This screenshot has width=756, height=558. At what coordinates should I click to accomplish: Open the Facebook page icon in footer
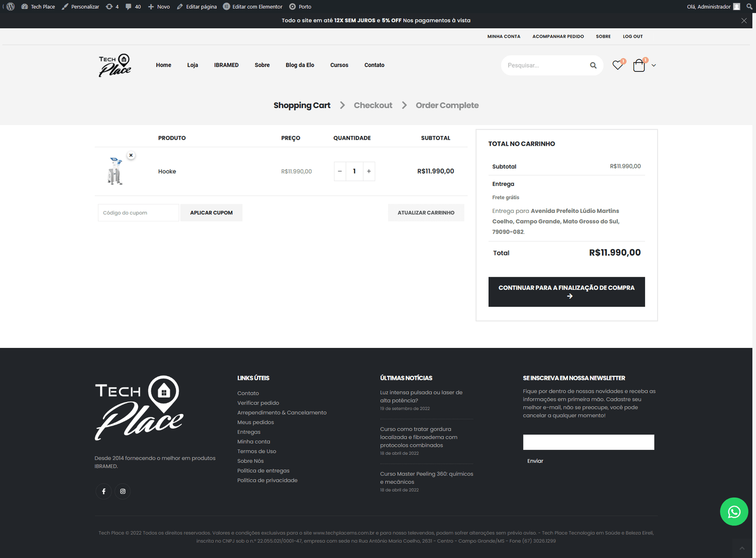coord(103,491)
